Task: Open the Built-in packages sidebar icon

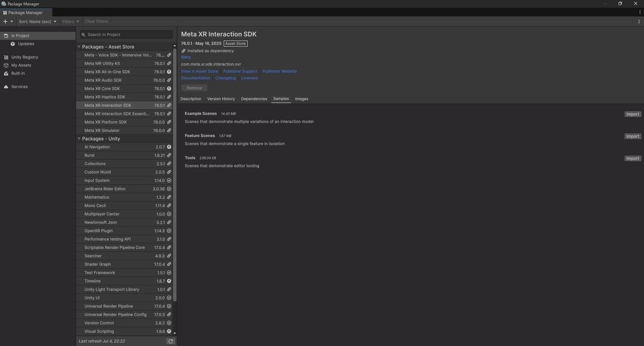Action: [x=6, y=73]
